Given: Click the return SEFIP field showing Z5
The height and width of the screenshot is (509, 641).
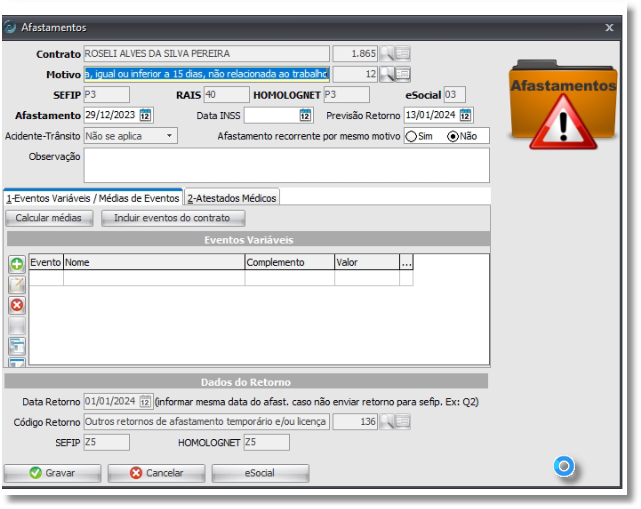Looking at the screenshot, I should 107,442.
